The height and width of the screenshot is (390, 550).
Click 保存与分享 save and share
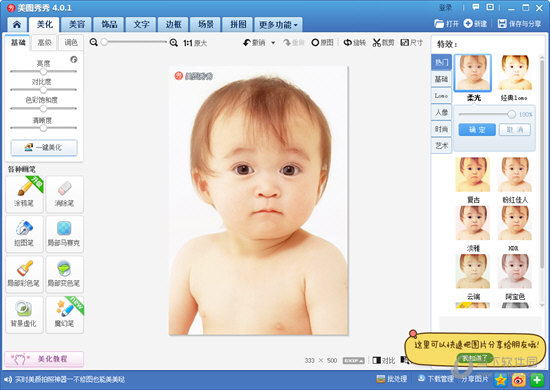coord(519,23)
